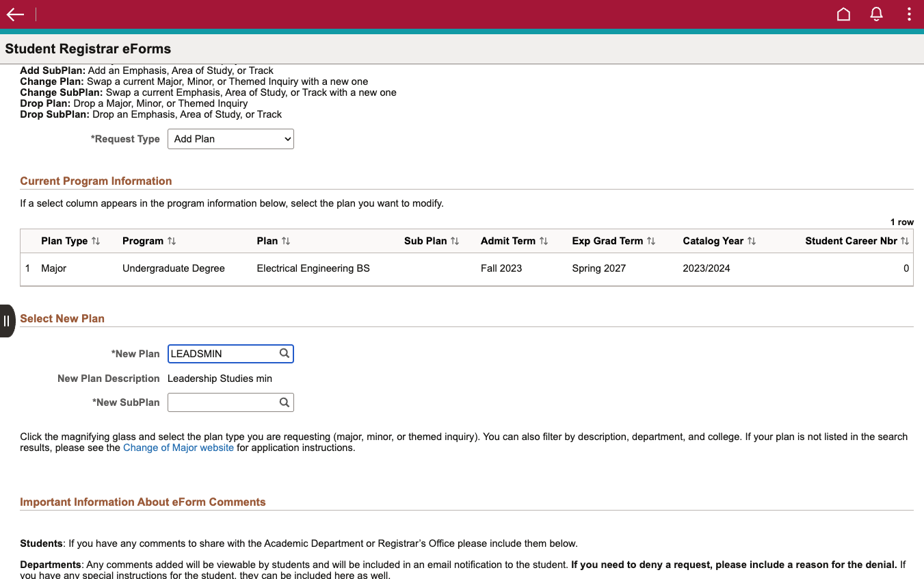Open the Change of Major website link
The image size is (924, 579).
[179, 448]
